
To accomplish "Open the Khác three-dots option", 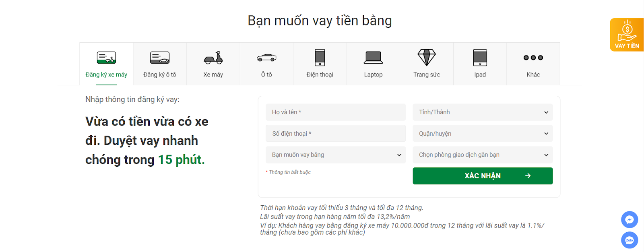I will tap(533, 58).
